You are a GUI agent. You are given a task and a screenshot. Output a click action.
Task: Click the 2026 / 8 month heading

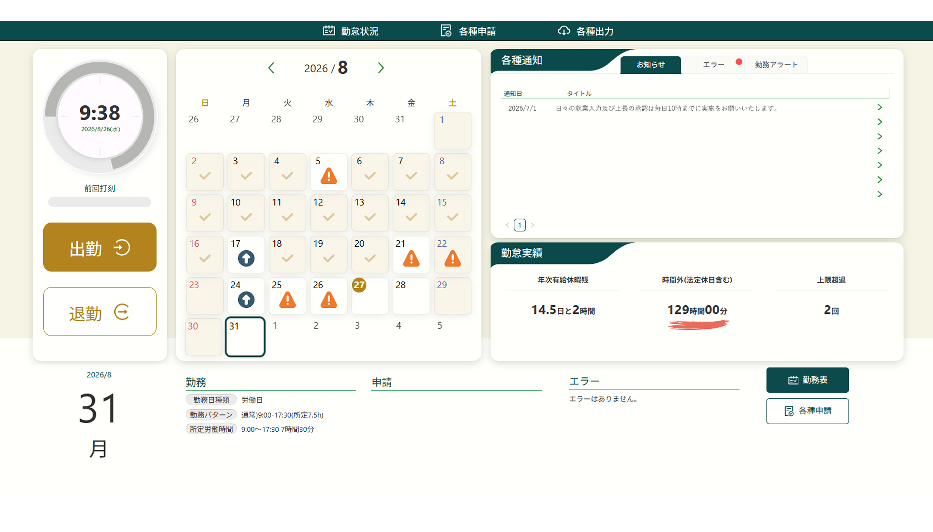(x=325, y=68)
